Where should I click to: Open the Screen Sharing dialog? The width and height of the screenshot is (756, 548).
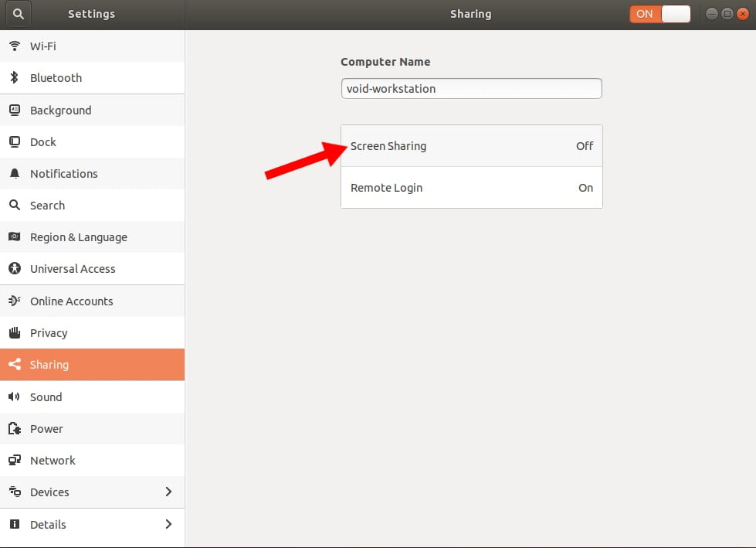point(472,146)
